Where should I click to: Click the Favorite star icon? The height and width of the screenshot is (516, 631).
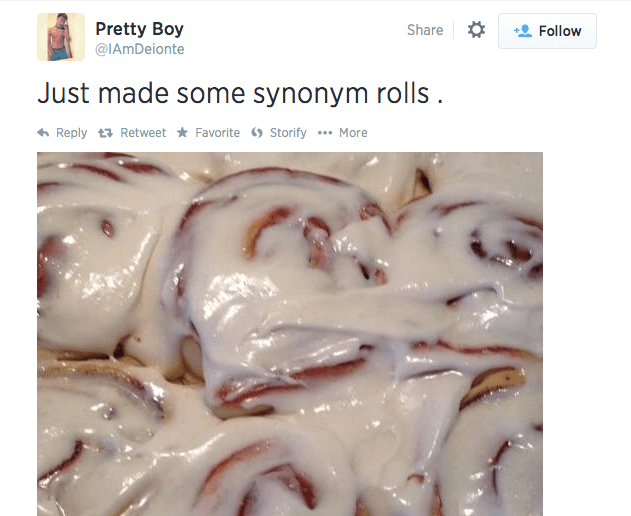[x=182, y=133]
